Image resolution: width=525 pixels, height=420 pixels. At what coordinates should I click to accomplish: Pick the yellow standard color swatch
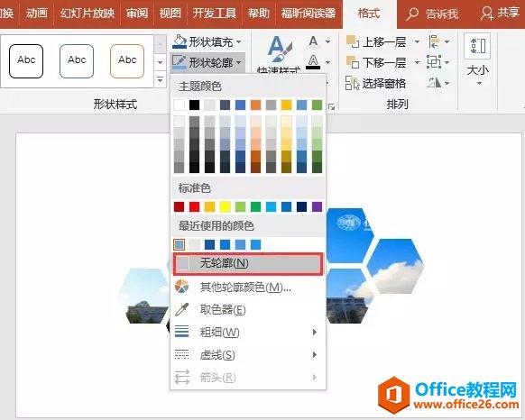[225, 206]
